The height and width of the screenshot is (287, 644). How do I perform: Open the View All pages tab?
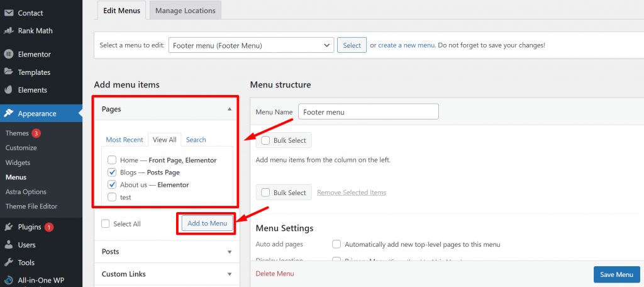(x=164, y=140)
